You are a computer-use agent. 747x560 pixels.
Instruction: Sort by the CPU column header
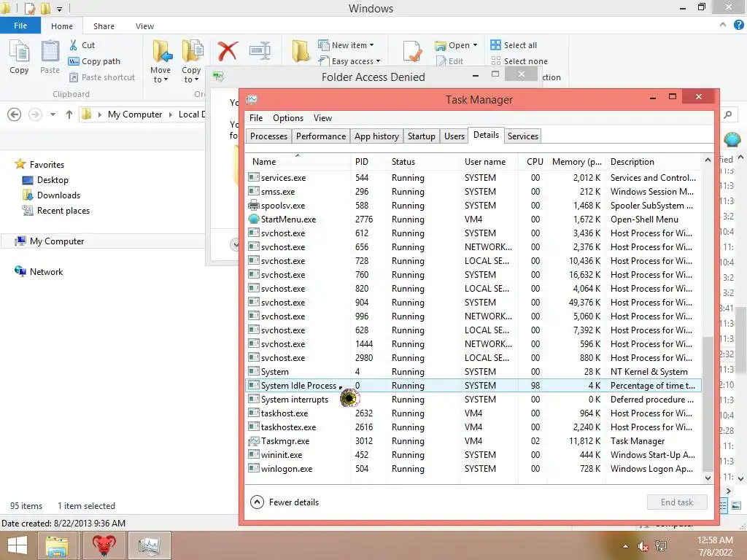(x=533, y=162)
